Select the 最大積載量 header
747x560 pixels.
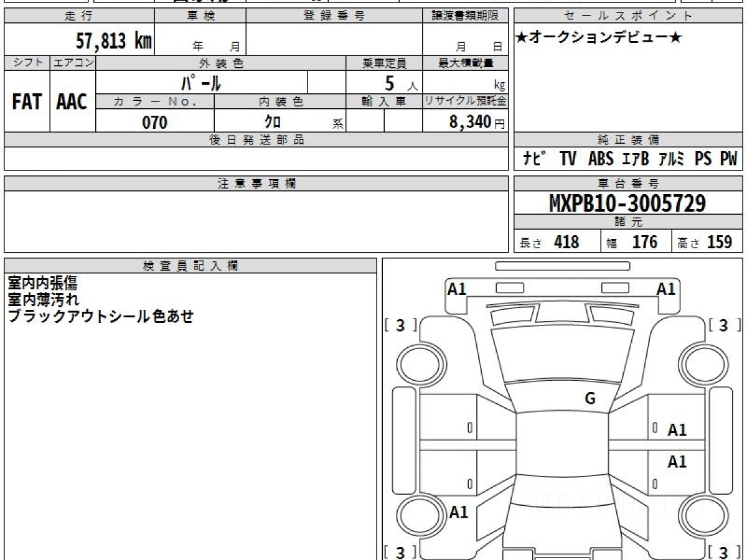pos(465,63)
